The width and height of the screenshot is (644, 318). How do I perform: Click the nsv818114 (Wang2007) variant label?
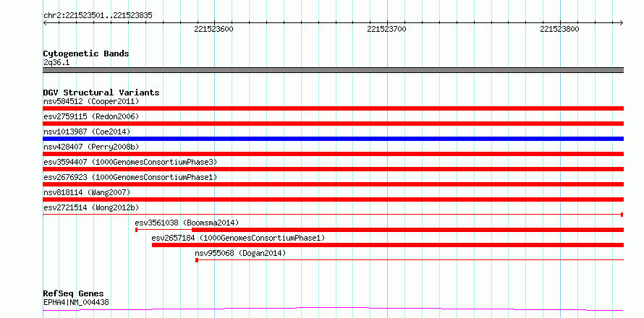[87, 192]
